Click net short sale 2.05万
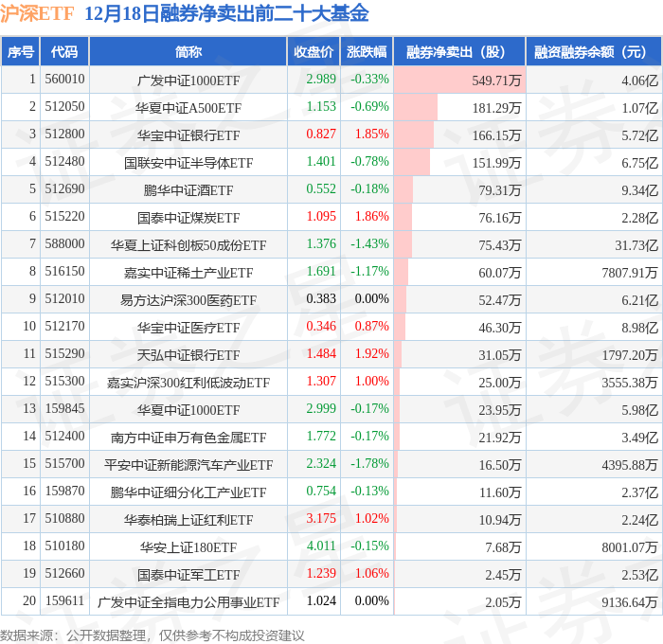 point(503,602)
